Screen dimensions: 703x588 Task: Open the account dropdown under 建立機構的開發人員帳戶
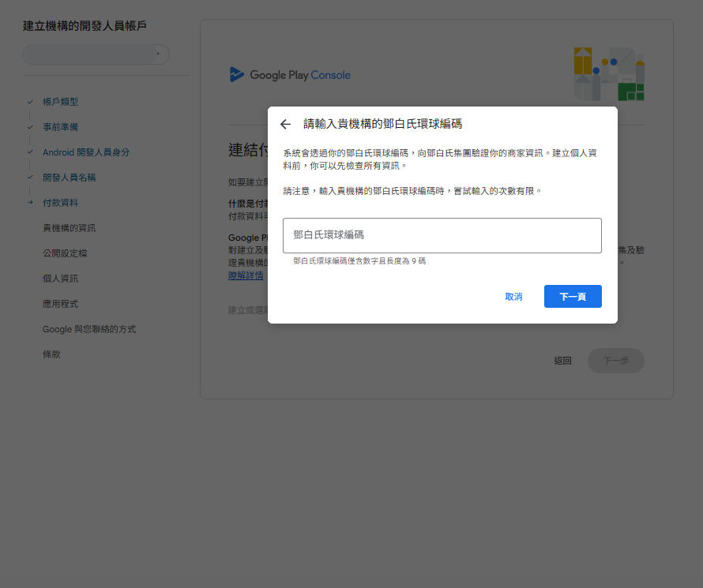click(x=96, y=54)
